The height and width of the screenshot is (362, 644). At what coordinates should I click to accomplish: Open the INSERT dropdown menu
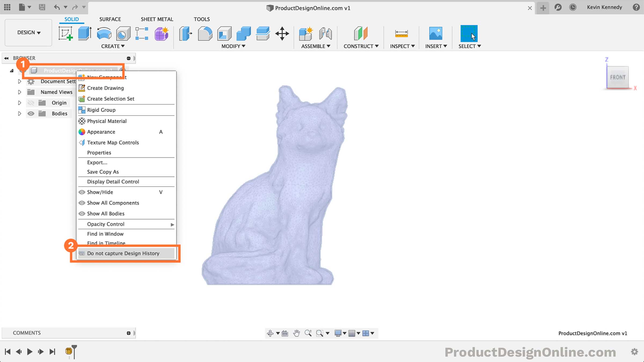[x=436, y=46]
